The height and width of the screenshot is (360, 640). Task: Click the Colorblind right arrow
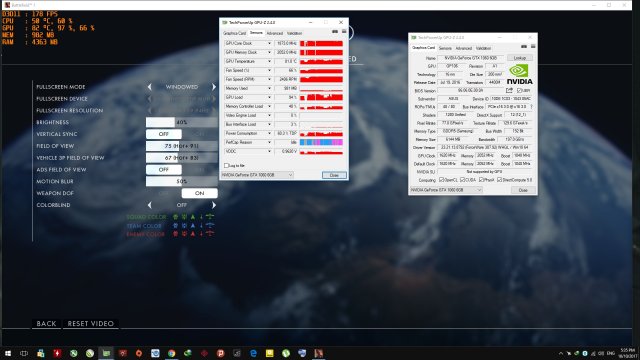(213, 205)
